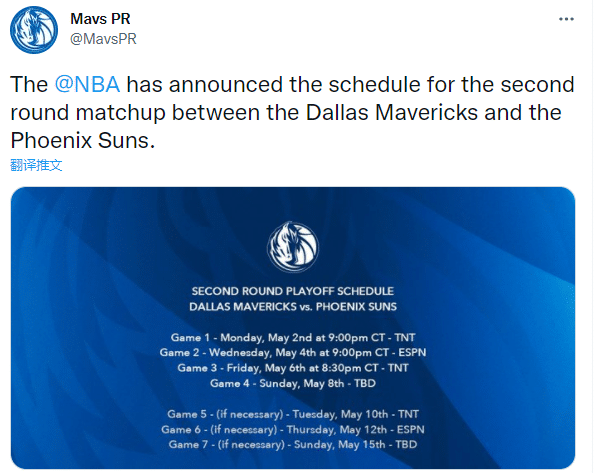595x473 pixels.
Task: Click the 翻译推文 translate tweet link
Action: (36, 165)
